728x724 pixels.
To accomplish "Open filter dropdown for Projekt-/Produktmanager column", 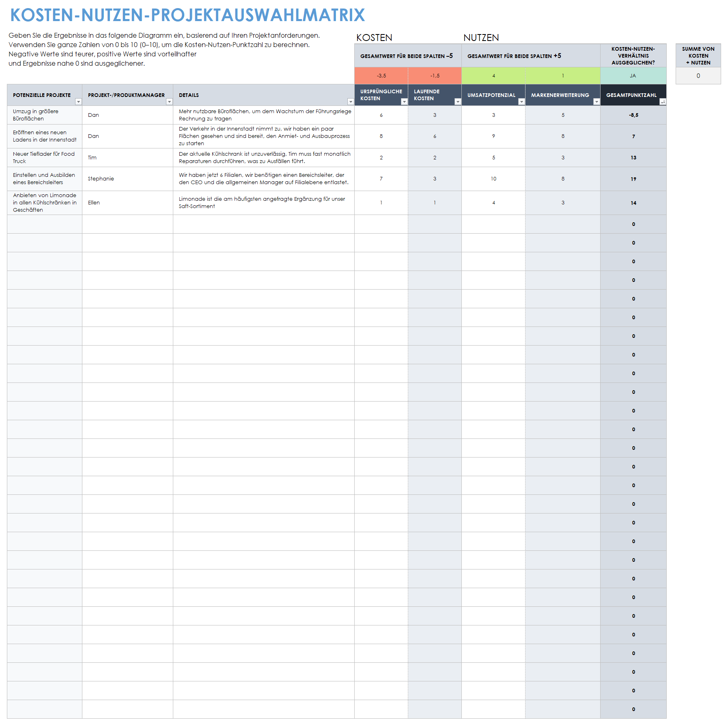I will point(170,102).
